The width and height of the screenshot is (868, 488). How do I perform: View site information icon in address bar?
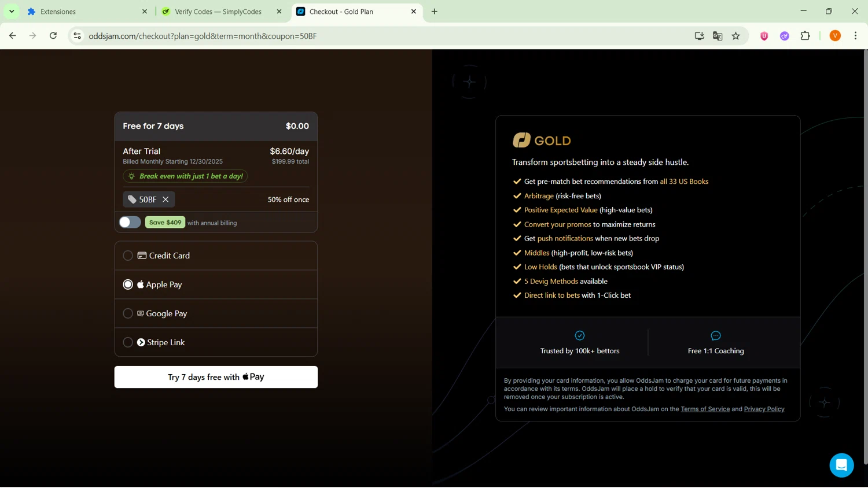point(77,36)
